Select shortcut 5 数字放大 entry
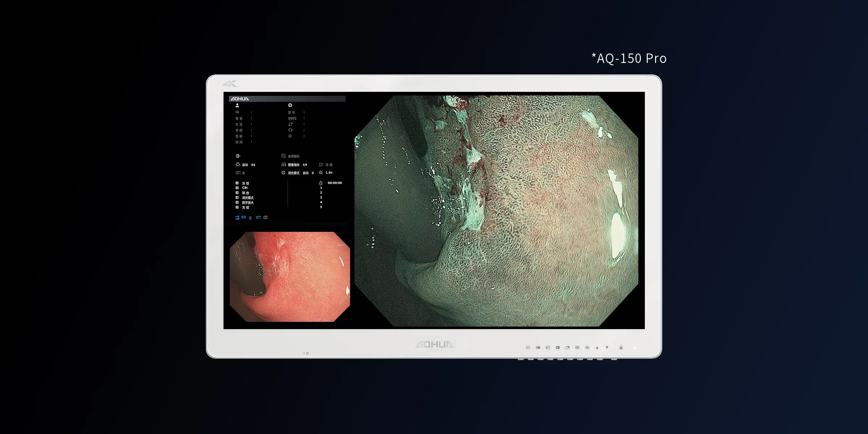Image resolution: width=868 pixels, height=434 pixels. (247, 203)
